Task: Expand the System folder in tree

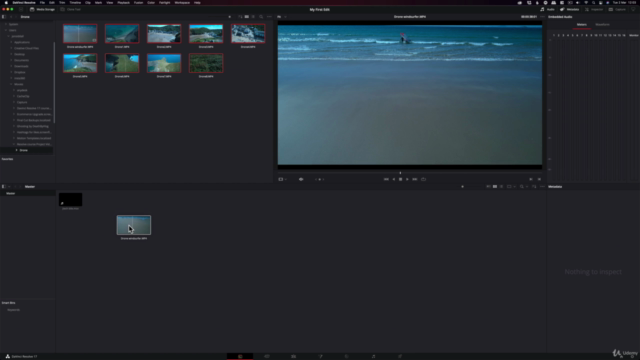Action: tap(6, 24)
